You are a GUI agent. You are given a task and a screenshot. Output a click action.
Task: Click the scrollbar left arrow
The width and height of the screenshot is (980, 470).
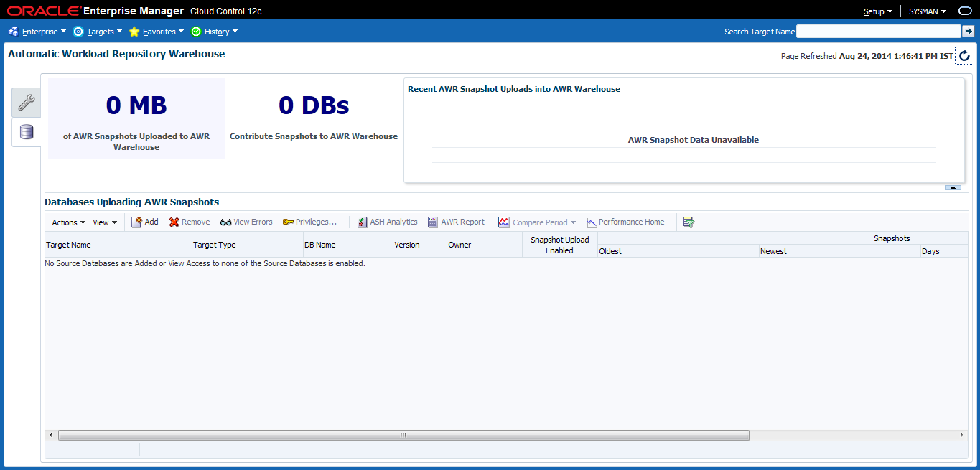coord(50,435)
